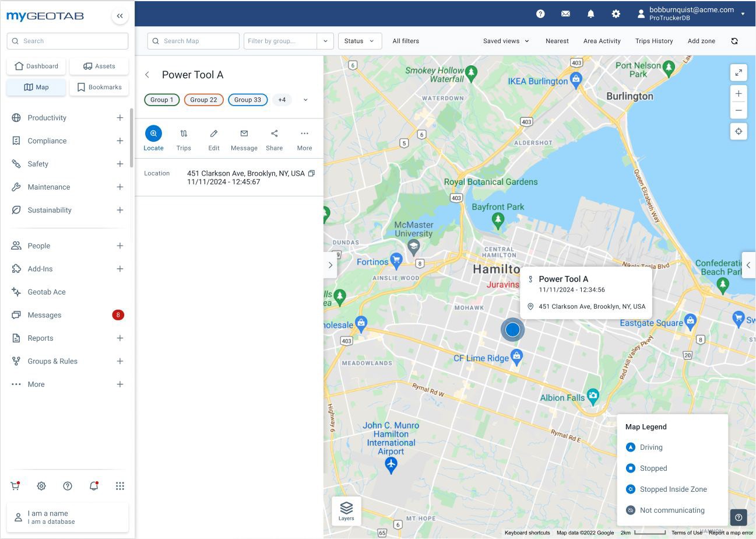Click the Power Tool A marker on map

pyautogui.click(x=512, y=330)
